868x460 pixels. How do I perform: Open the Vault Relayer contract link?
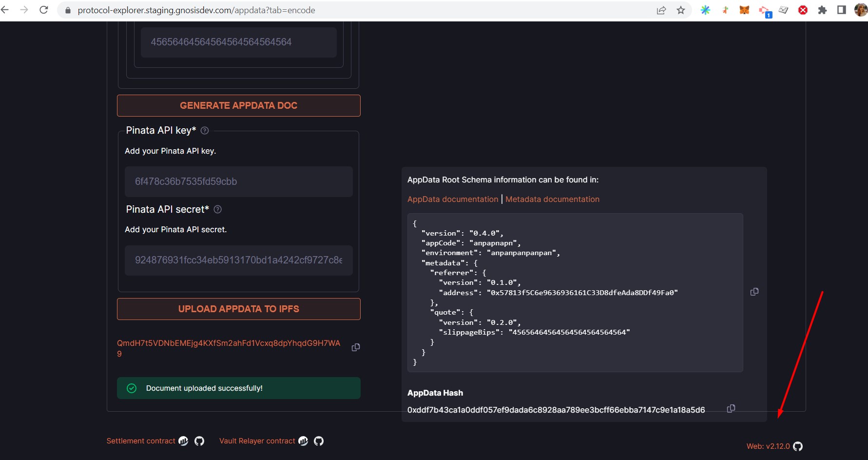[x=257, y=441]
